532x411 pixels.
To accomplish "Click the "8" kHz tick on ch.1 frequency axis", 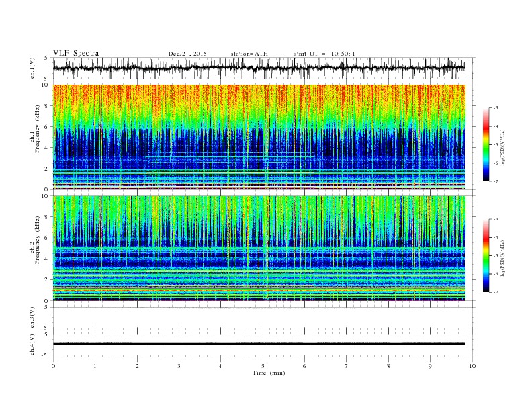I will coord(46,106).
